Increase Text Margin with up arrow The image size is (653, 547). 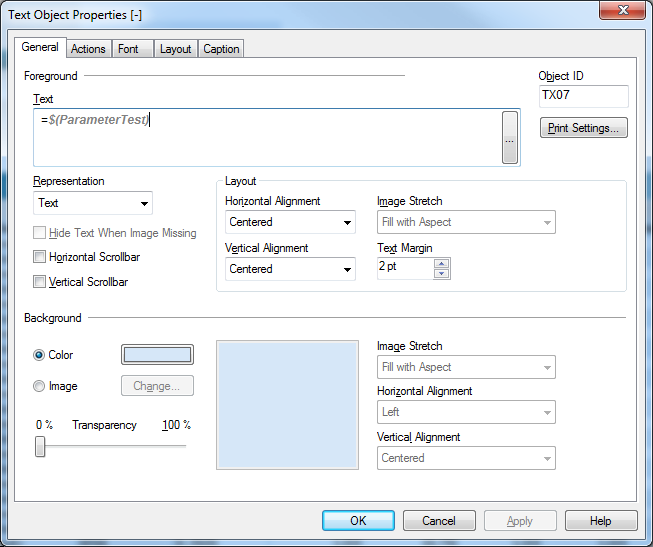pyautogui.click(x=442, y=263)
